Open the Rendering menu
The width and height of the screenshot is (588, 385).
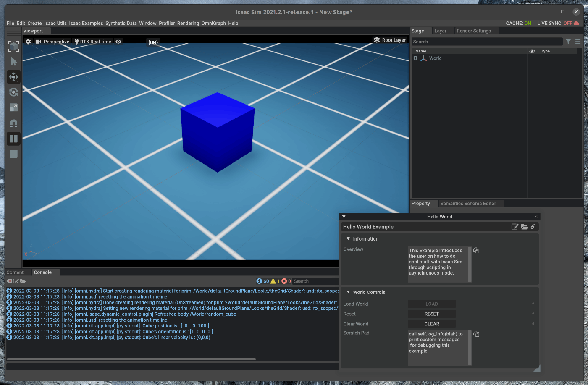click(188, 23)
